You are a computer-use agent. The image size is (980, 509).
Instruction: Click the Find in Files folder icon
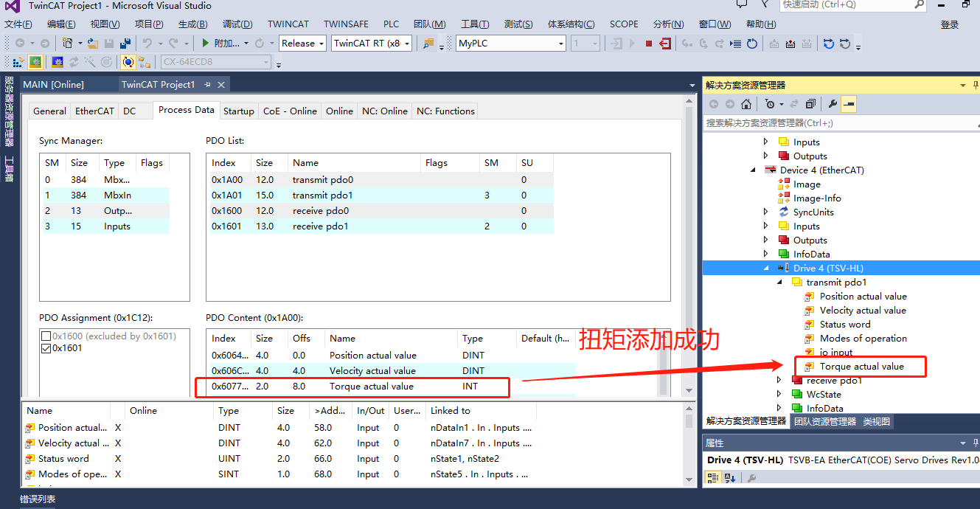click(x=428, y=44)
